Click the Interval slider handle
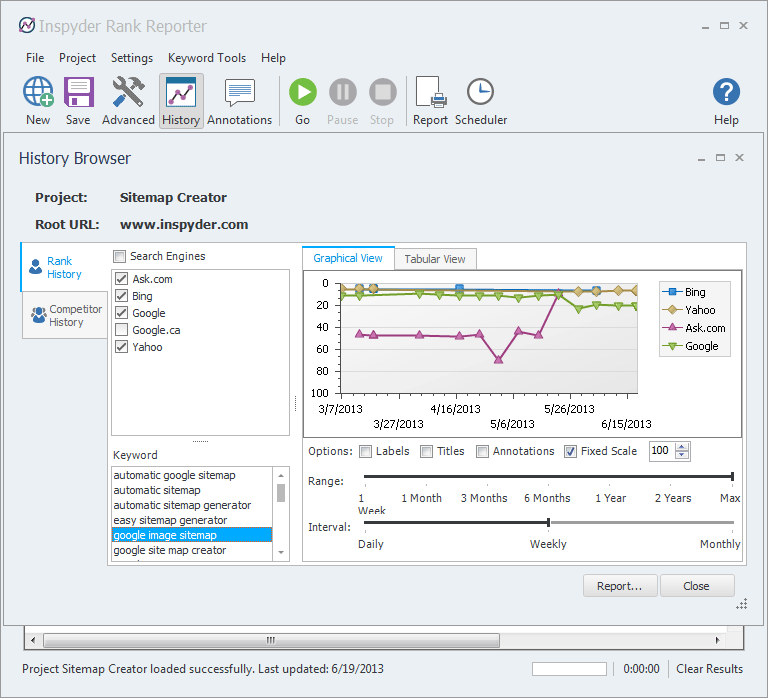This screenshot has width=768, height=698. pyautogui.click(x=548, y=522)
